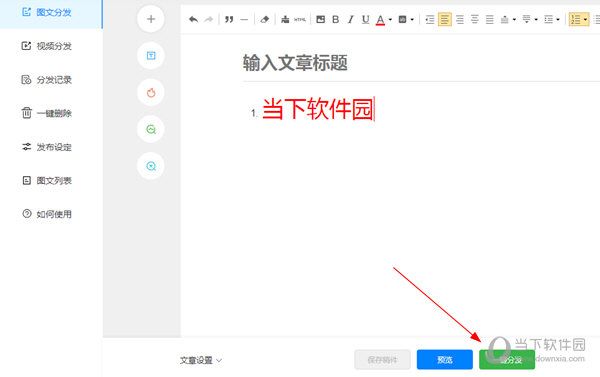This screenshot has height=377, width=600.
Task: Click the line height icon
Action: [548, 20]
